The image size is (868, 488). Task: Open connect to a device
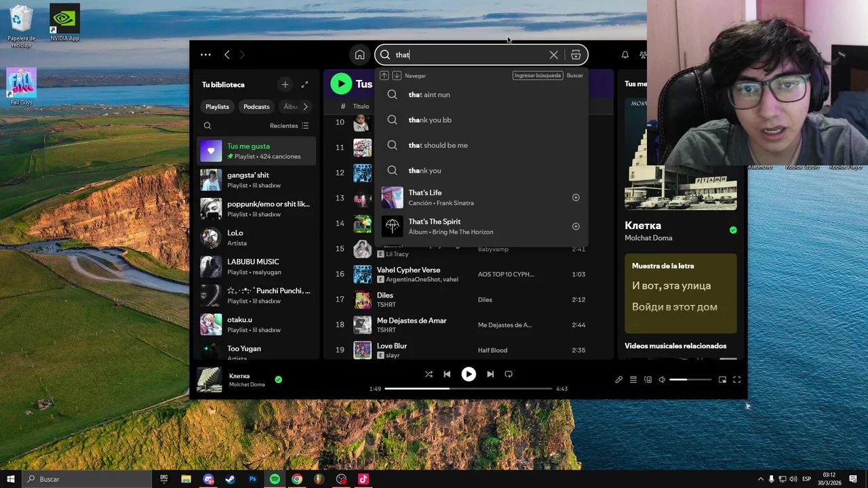click(x=648, y=380)
